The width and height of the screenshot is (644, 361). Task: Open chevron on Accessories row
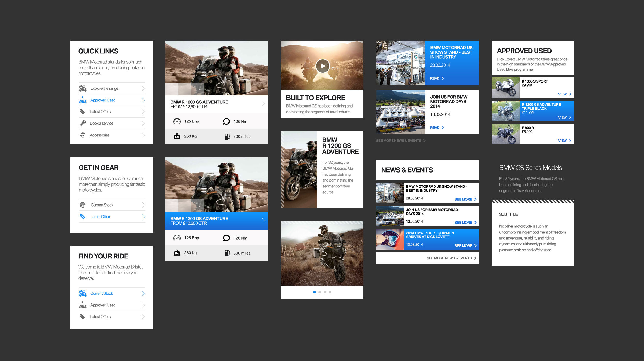[143, 135]
